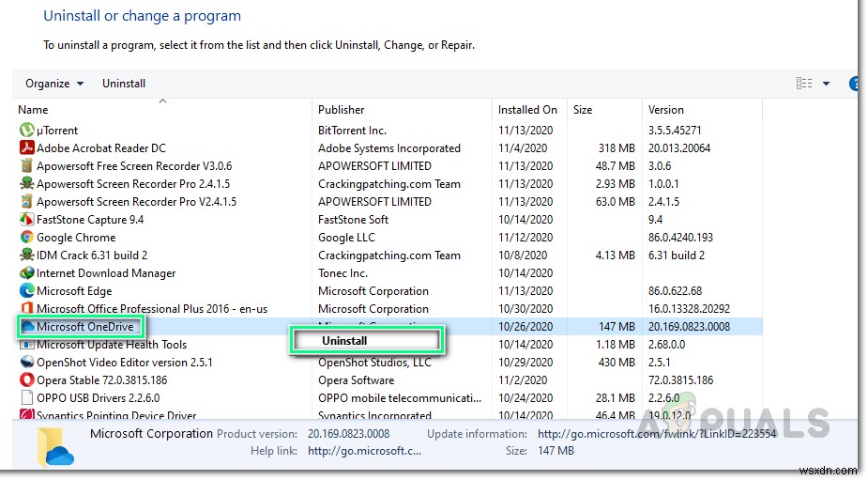The width and height of the screenshot is (868, 480).
Task: Click the view layout icon in toolbar
Action: click(x=804, y=84)
